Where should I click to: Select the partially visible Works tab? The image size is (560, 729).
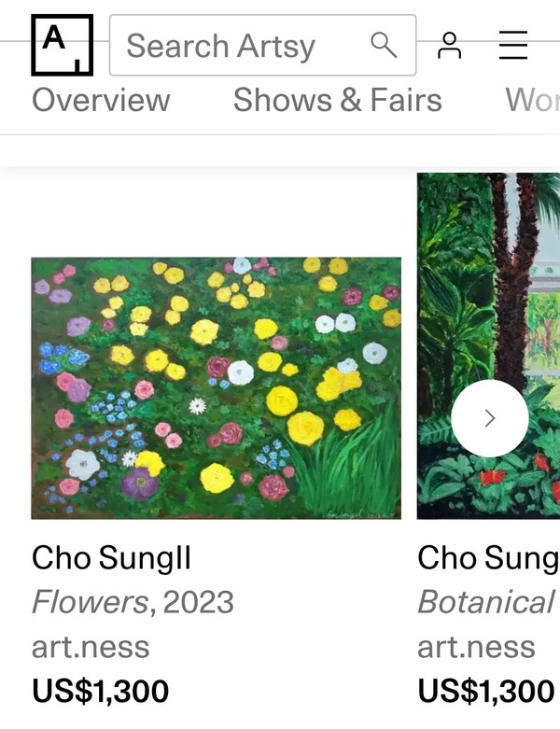point(532,100)
